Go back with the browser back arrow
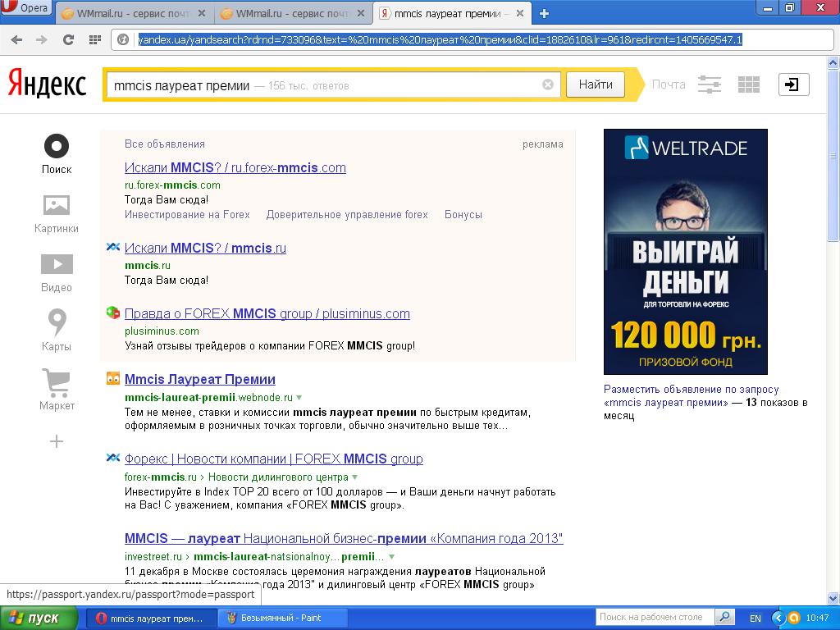 16,39
